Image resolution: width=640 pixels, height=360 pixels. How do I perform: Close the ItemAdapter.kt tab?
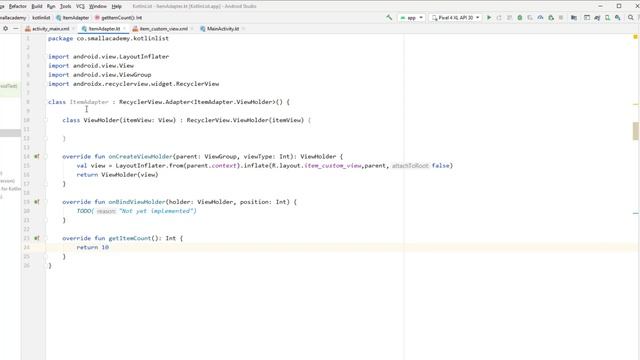(124, 29)
